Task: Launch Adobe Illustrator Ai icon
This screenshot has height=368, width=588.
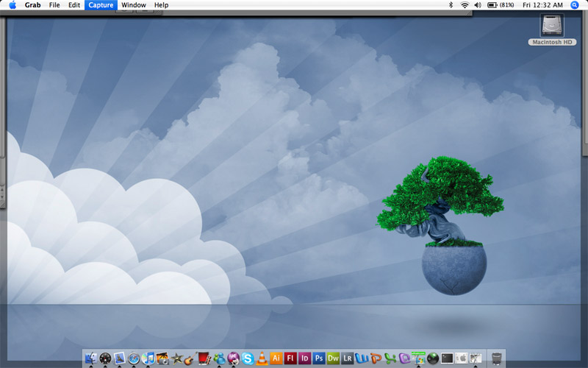Action: 276,358
